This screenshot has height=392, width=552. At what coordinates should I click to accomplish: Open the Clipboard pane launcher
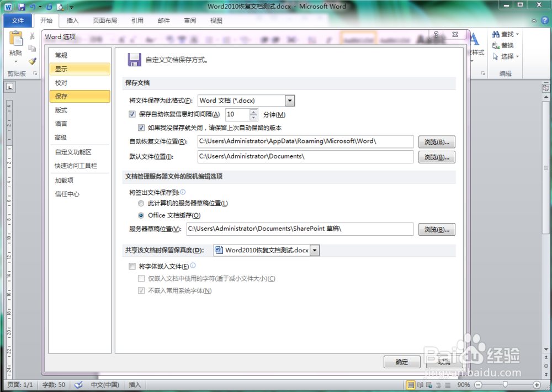(35, 73)
